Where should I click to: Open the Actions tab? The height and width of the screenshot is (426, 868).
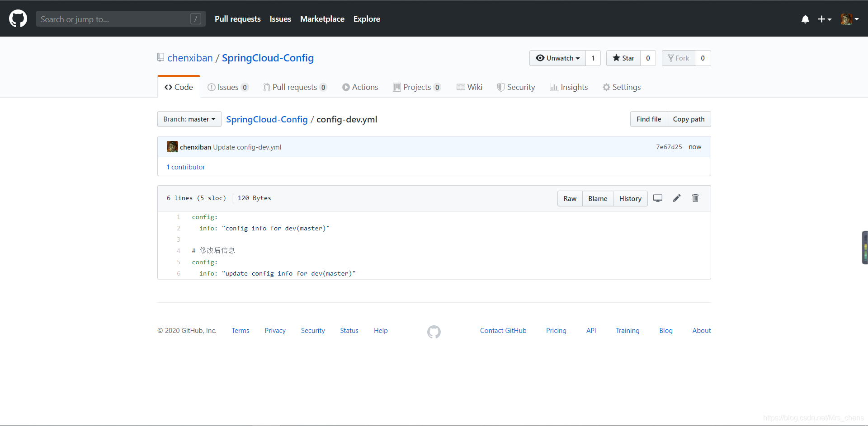click(360, 87)
